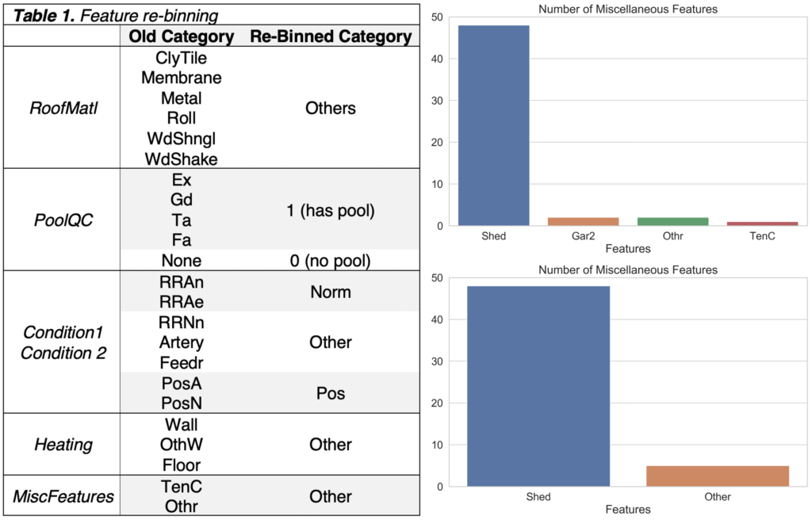Click the Re-Binned Category column header

click(x=331, y=36)
